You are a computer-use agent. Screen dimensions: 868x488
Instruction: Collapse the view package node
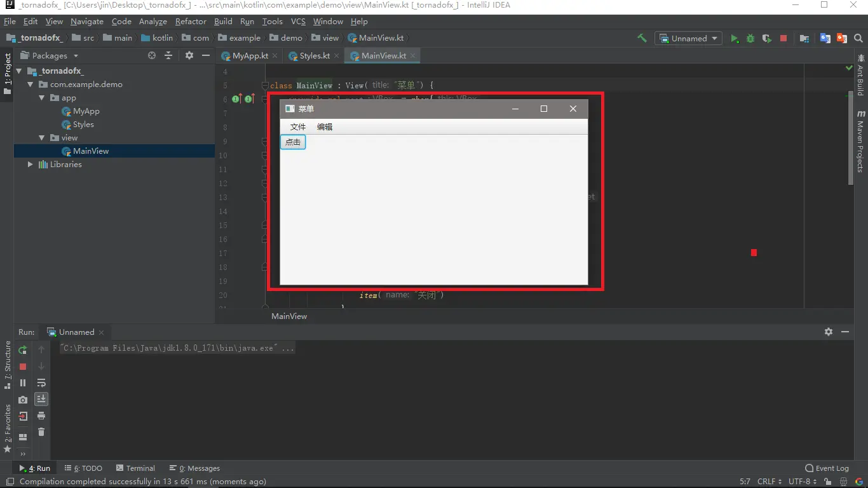pyautogui.click(x=41, y=137)
